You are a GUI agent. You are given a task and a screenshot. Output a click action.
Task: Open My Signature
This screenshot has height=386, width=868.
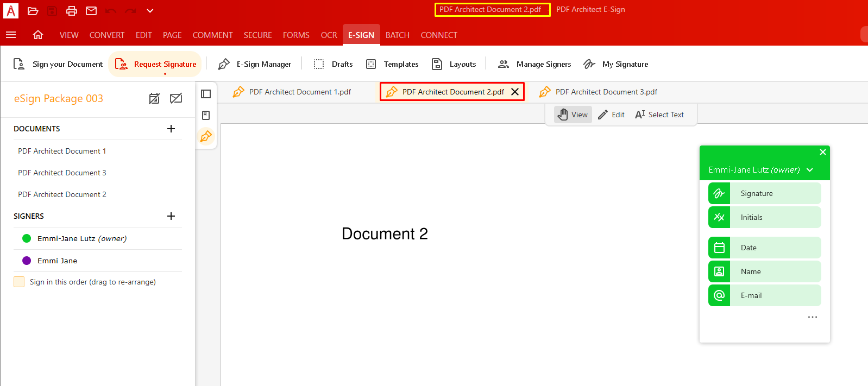[615, 64]
